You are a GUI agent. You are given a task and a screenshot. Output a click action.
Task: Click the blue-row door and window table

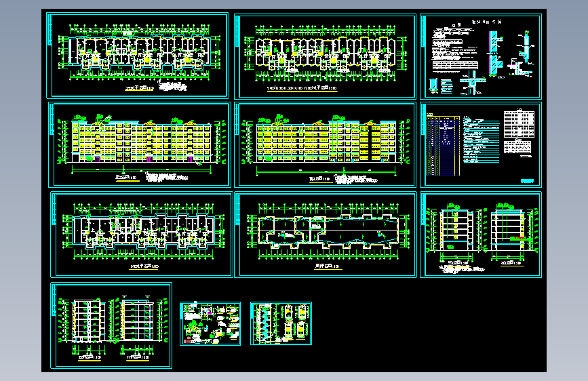[444, 146]
